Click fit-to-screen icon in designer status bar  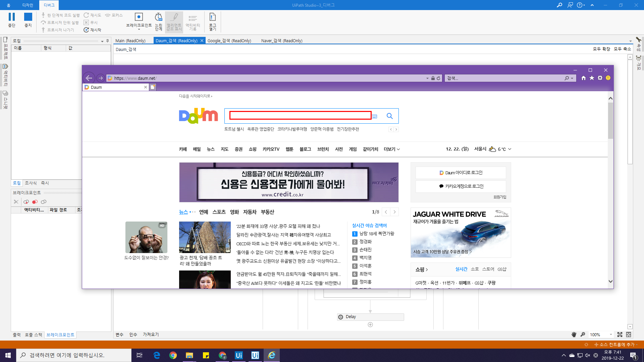[620, 335]
